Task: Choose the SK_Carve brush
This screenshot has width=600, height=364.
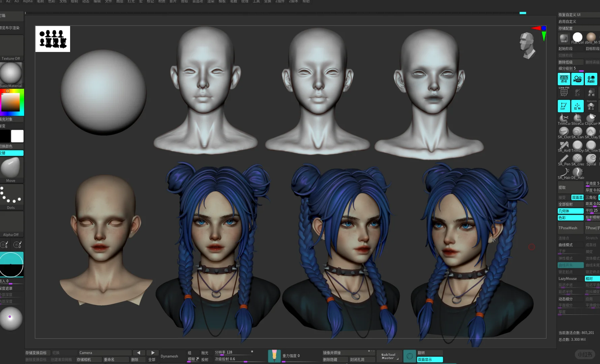Action: coord(577,133)
